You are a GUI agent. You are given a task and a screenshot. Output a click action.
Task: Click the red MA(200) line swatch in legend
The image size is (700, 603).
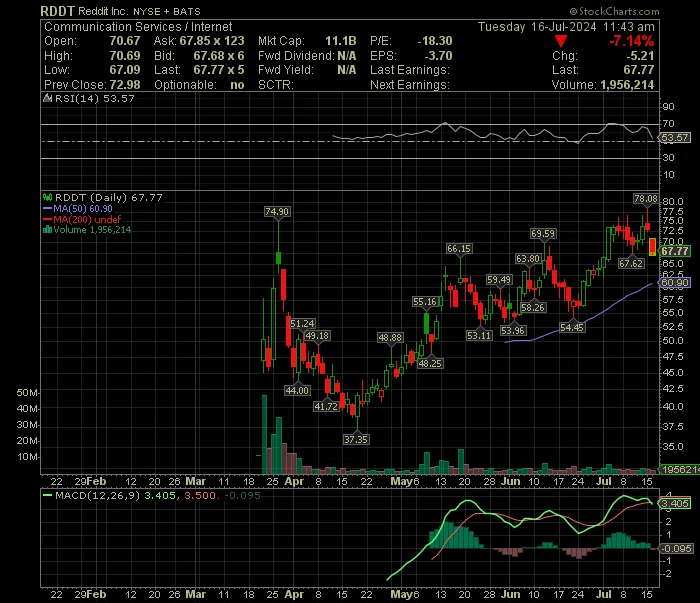(x=47, y=219)
